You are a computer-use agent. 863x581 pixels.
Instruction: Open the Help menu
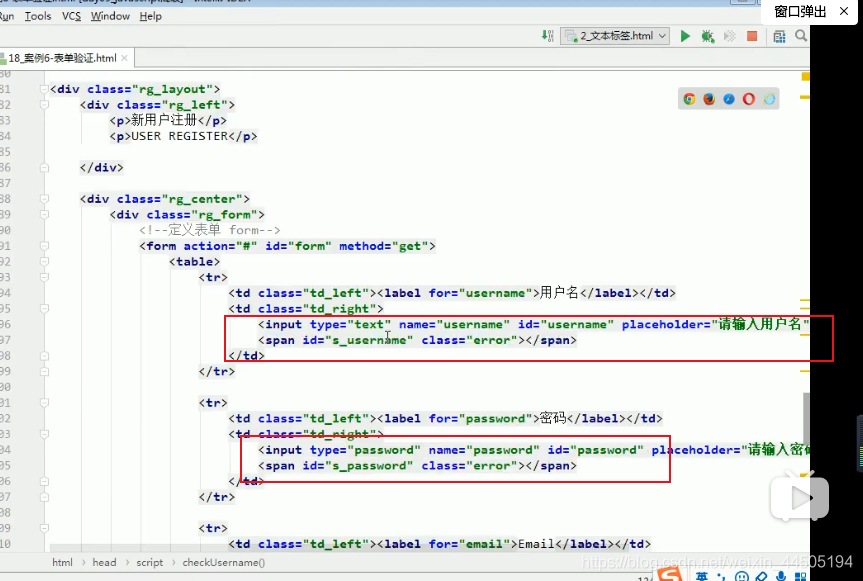[150, 16]
